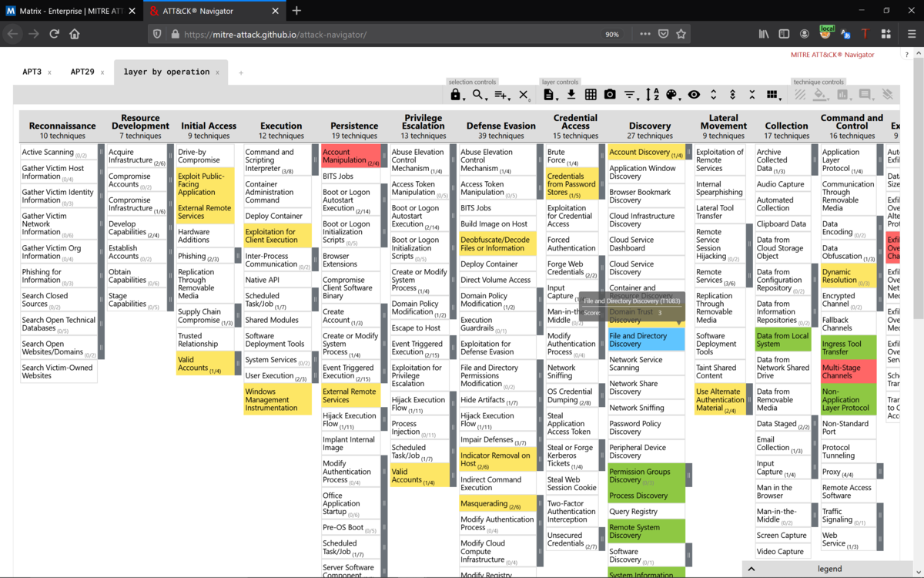
Task: Toggle show/hide disabled techniques eye icon
Action: pos(694,95)
